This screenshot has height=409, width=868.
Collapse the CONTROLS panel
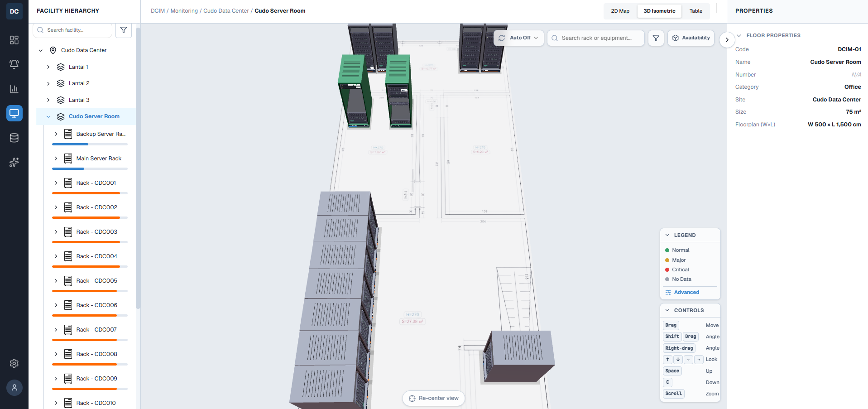click(x=667, y=310)
